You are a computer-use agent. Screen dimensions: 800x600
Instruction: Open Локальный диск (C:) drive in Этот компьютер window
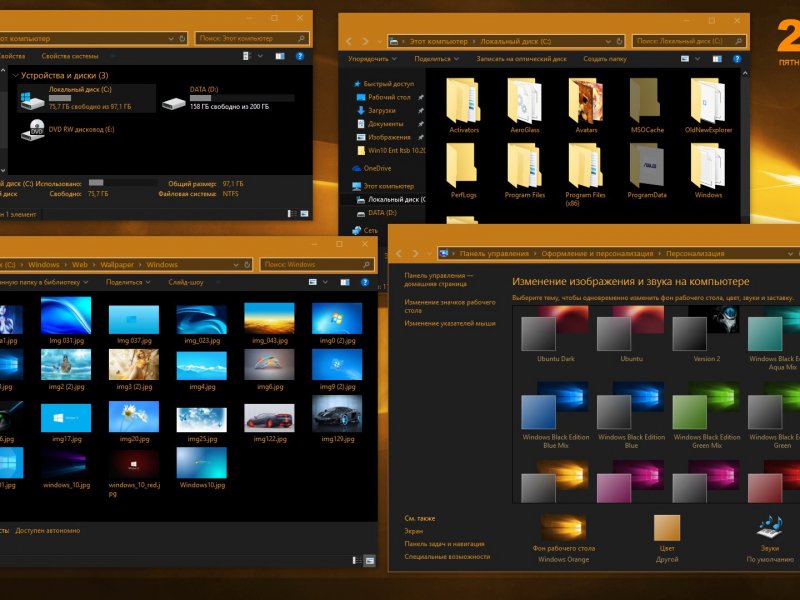click(x=86, y=98)
